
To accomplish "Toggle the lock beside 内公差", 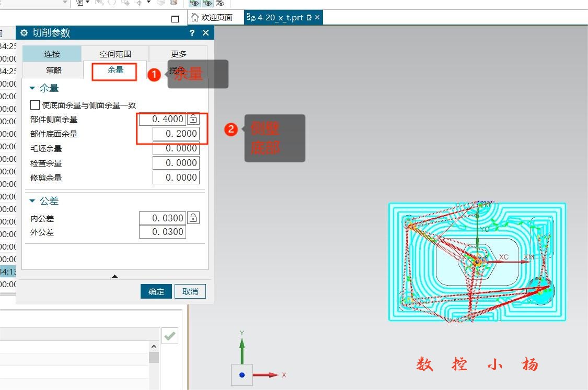I will pyautogui.click(x=193, y=218).
